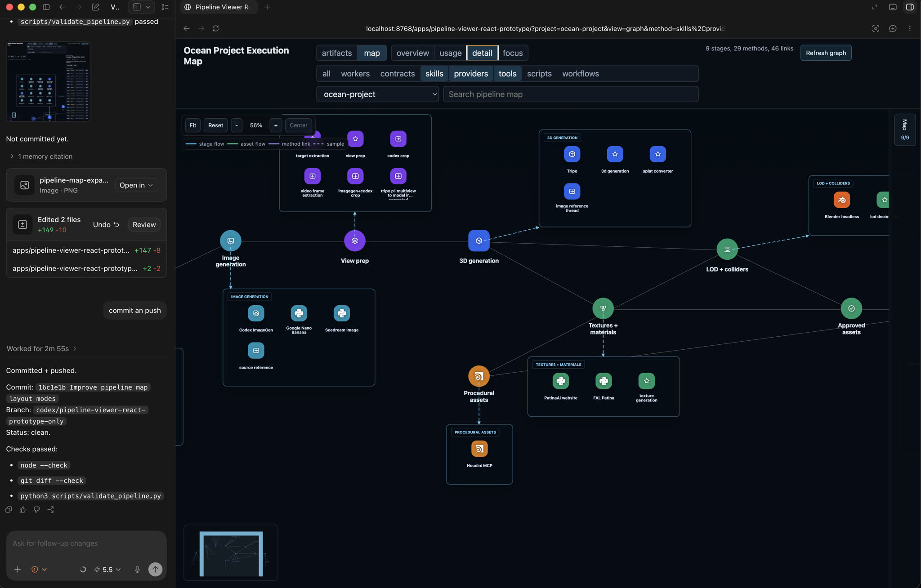Select the codex crop method icon
Screen dimensions: 921x588
[x=398, y=139]
